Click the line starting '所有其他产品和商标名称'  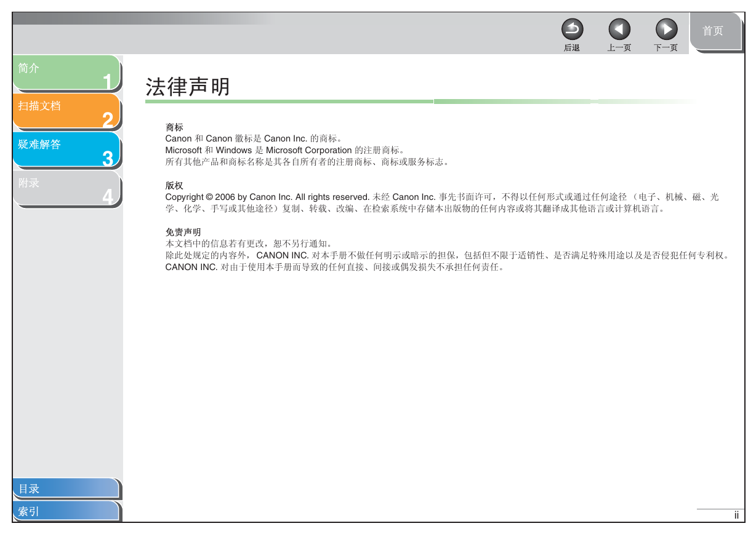click(307, 162)
